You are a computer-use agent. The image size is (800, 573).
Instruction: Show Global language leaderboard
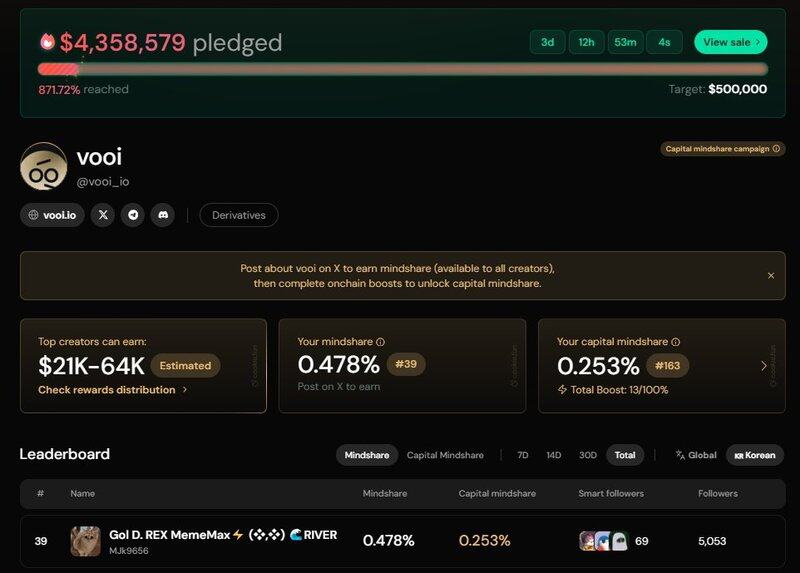pyautogui.click(x=696, y=455)
